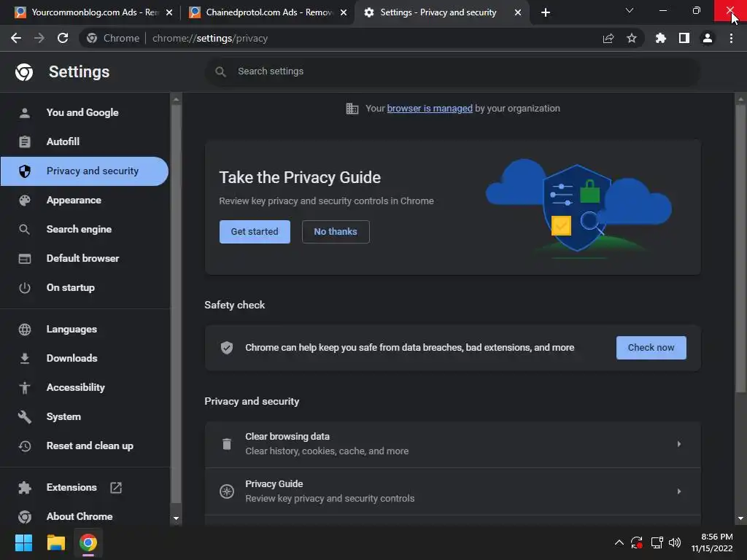747x560 pixels.
Task: Click the Safety check shield icon
Action: tap(227, 348)
